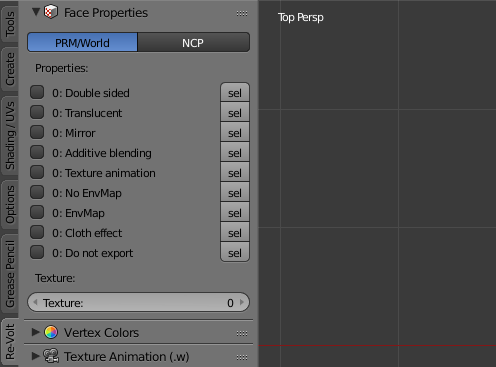496x367 pixels.
Task: Click the Texture Animation camera icon
Action: (x=51, y=356)
